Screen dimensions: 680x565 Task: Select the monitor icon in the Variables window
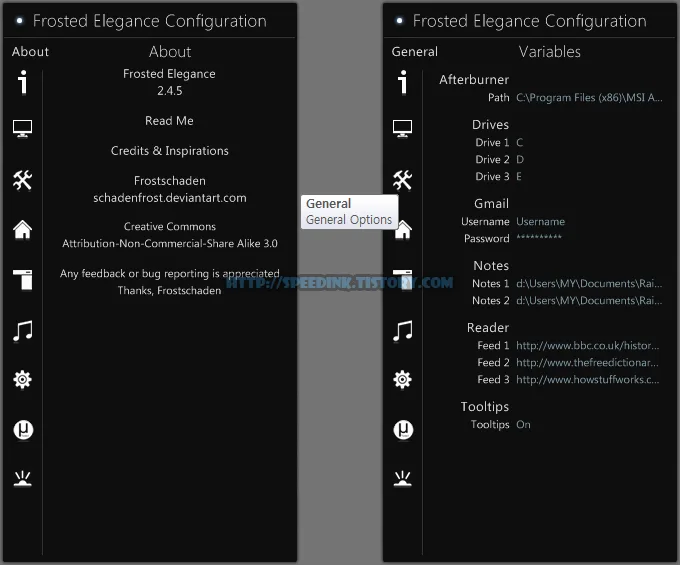[x=402, y=128]
